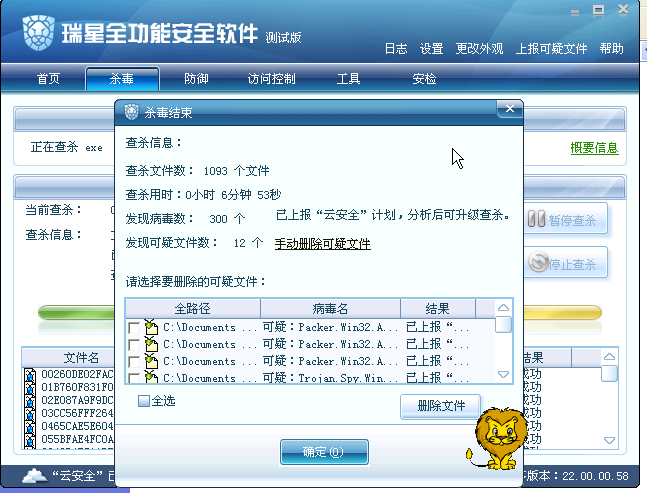
Task: Open the 首页 home tab
Action: 48,78
